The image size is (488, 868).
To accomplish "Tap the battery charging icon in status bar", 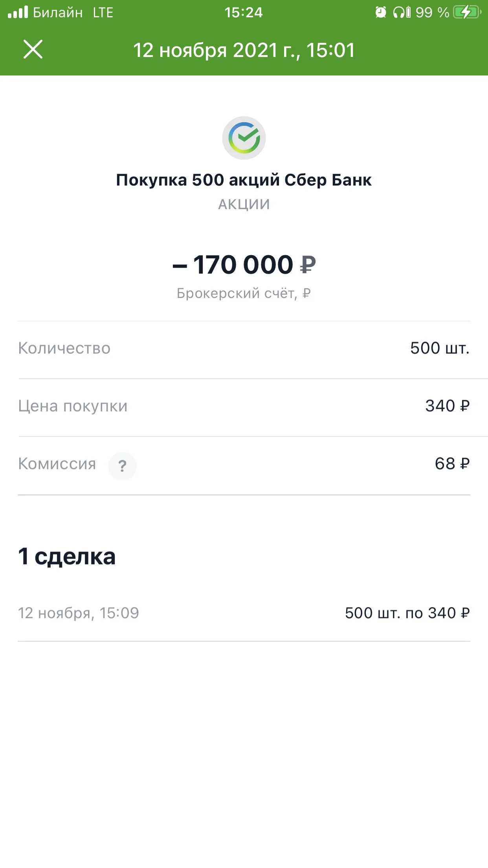I will pyautogui.click(x=467, y=12).
